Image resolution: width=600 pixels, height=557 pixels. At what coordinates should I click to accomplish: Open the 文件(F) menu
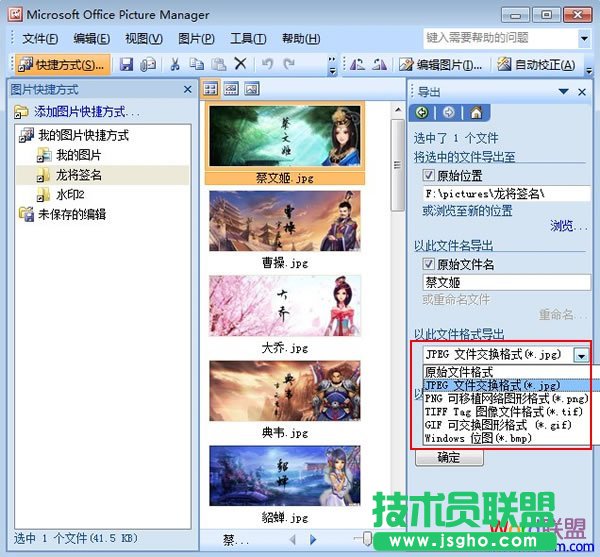click(40, 38)
